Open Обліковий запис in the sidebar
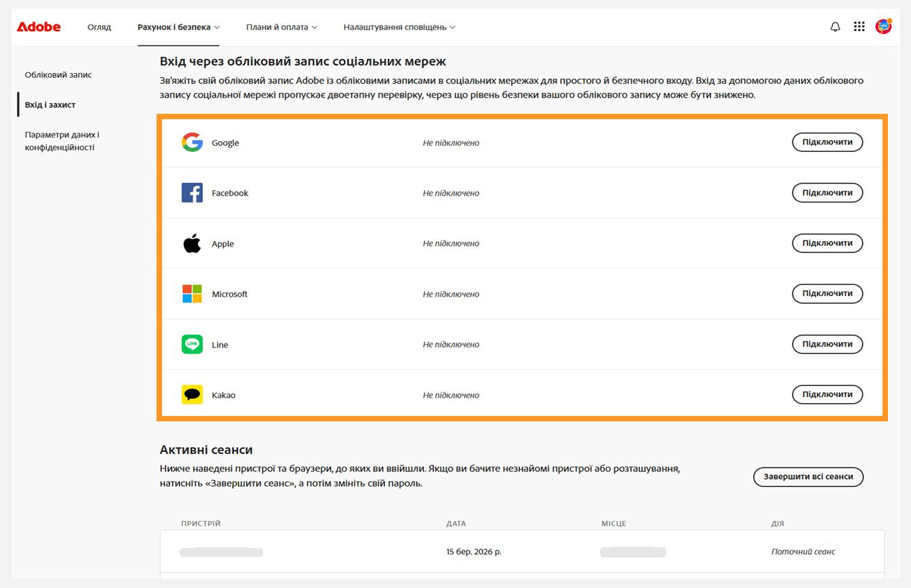This screenshot has height=588, width=911. click(x=58, y=75)
